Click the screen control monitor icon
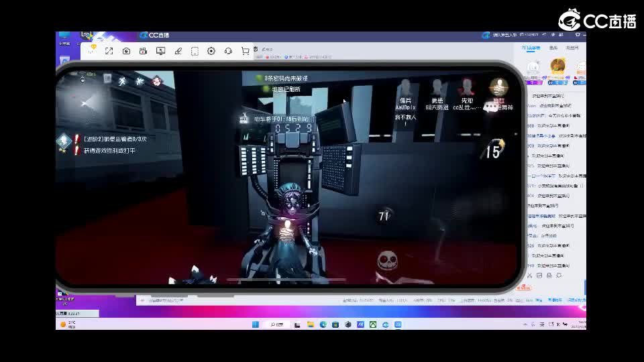The image size is (644, 362). (160, 51)
